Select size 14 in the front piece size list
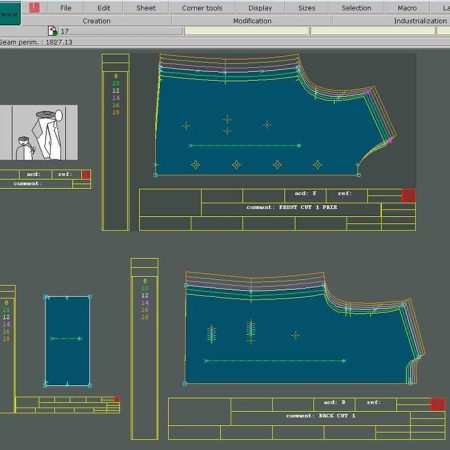The height and width of the screenshot is (450, 450). coord(116,98)
